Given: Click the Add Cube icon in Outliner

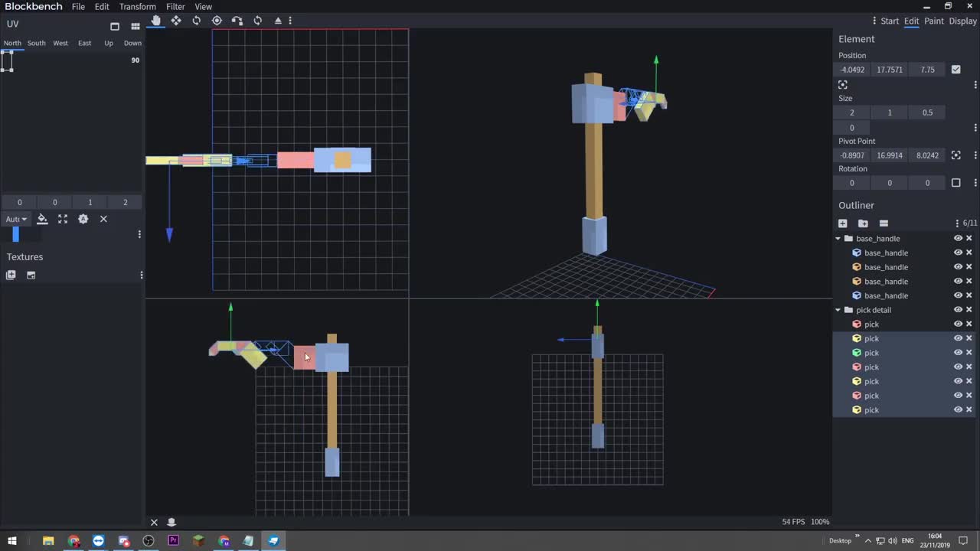Looking at the screenshot, I should [x=842, y=223].
